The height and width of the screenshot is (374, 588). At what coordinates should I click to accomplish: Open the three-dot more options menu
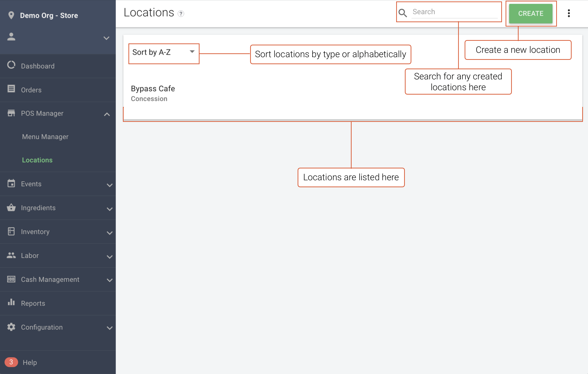tap(569, 13)
